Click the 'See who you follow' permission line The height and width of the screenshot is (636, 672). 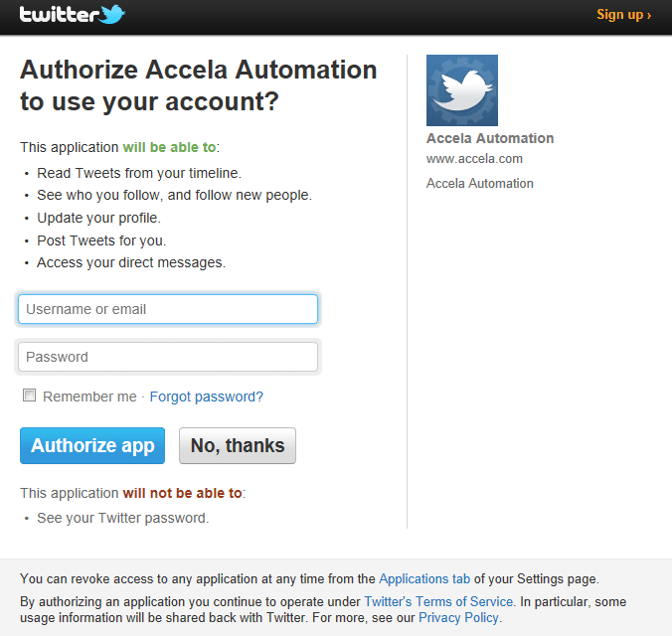(174, 195)
